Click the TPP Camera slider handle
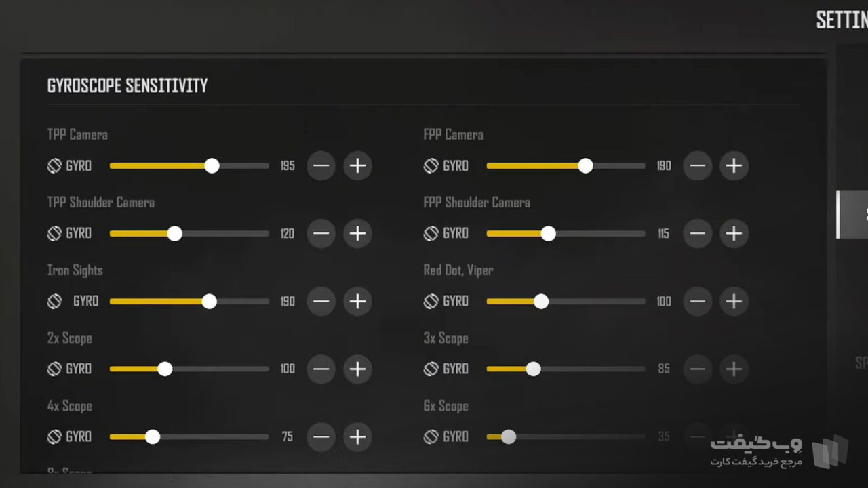868x488 pixels. click(x=212, y=165)
